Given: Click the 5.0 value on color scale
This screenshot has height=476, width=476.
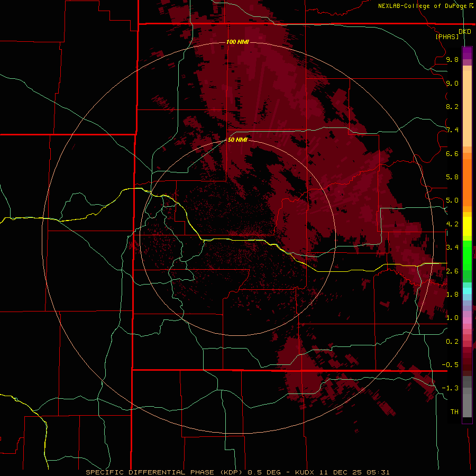Looking at the screenshot, I should (452, 200).
